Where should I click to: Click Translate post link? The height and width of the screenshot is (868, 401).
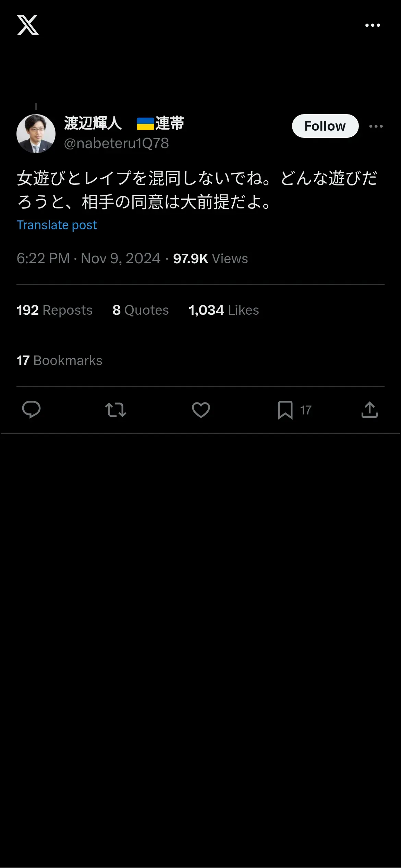(x=57, y=225)
